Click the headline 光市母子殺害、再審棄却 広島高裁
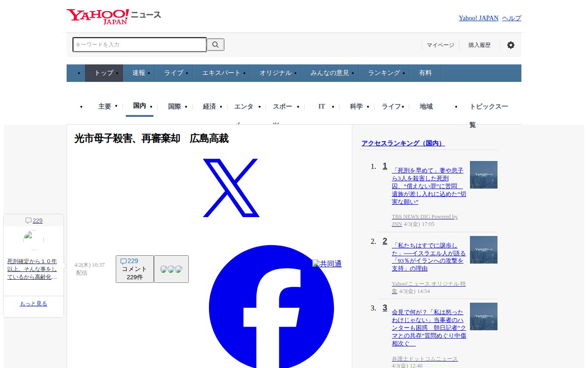The image size is (588, 368). (x=151, y=138)
